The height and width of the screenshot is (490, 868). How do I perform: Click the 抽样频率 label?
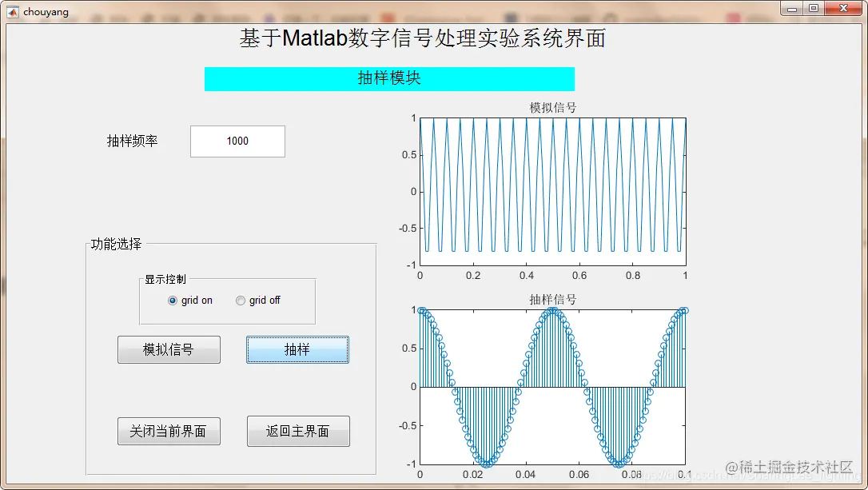(x=133, y=141)
